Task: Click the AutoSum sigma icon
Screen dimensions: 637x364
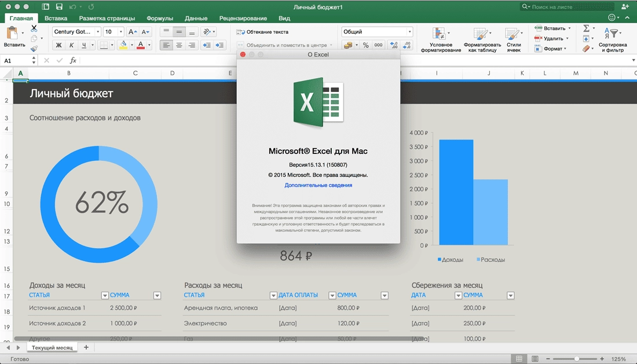Action: pyautogui.click(x=586, y=28)
